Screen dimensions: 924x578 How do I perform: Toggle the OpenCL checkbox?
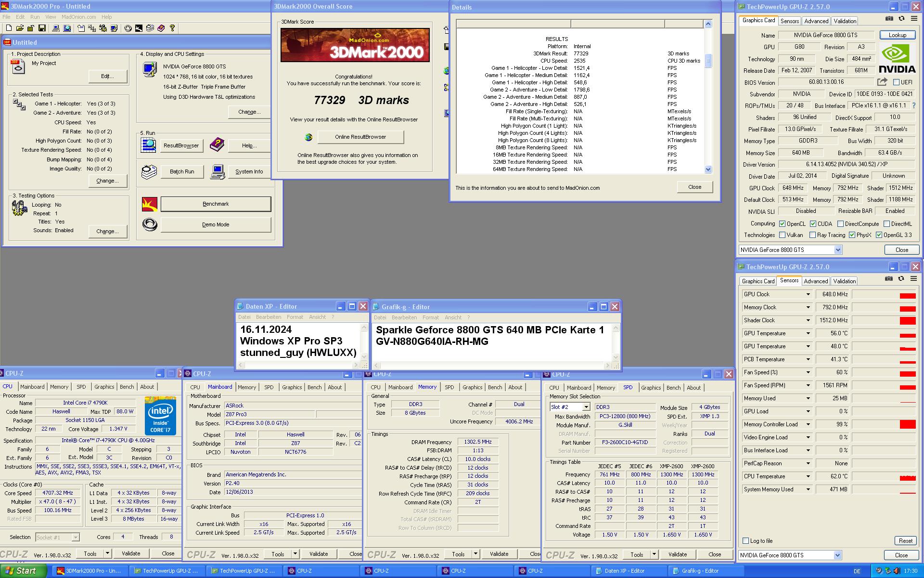[x=782, y=223]
